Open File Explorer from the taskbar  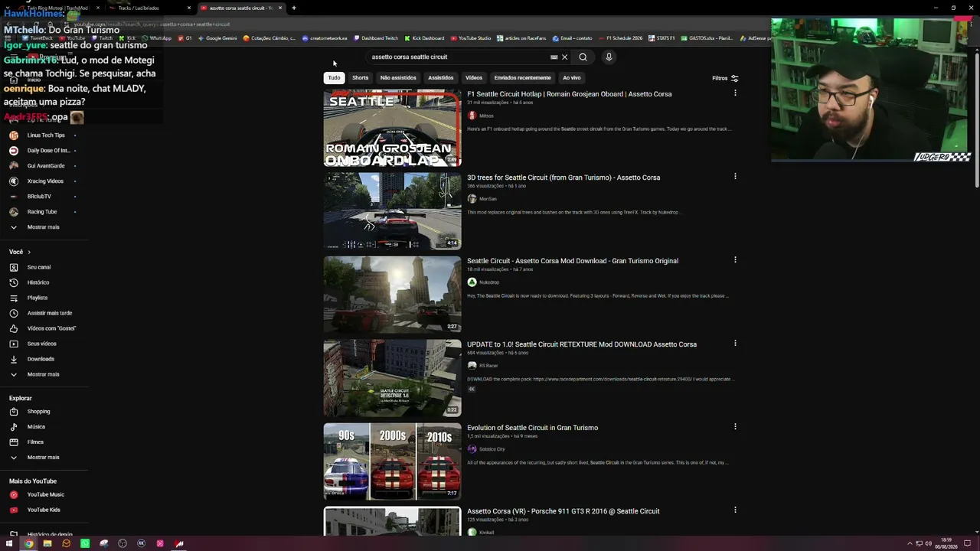[x=47, y=543]
